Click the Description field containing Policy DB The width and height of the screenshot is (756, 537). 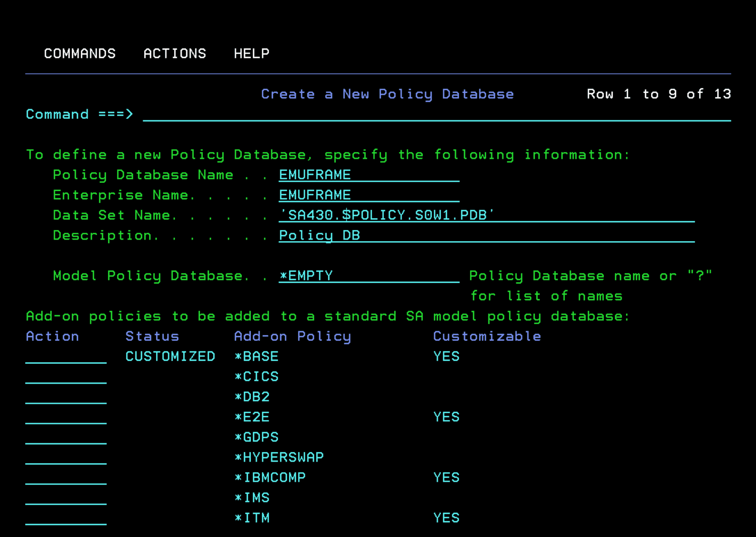(x=486, y=235)
